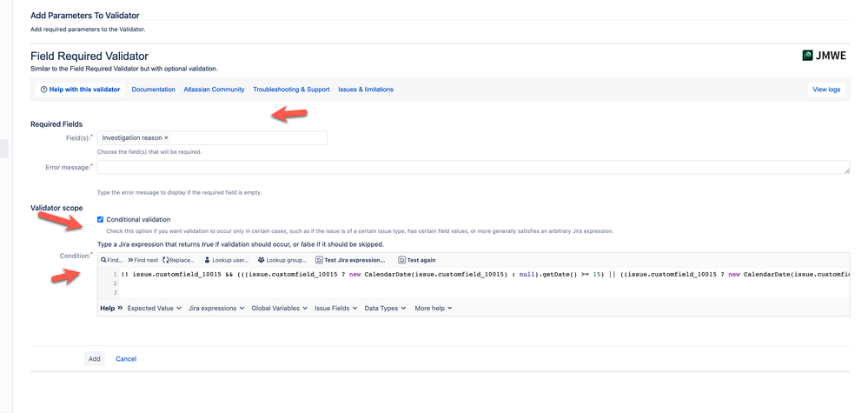This screenshot has width=868, height=413.
Task: Open Issues & limitations link
Action: [x=366, y=90]
